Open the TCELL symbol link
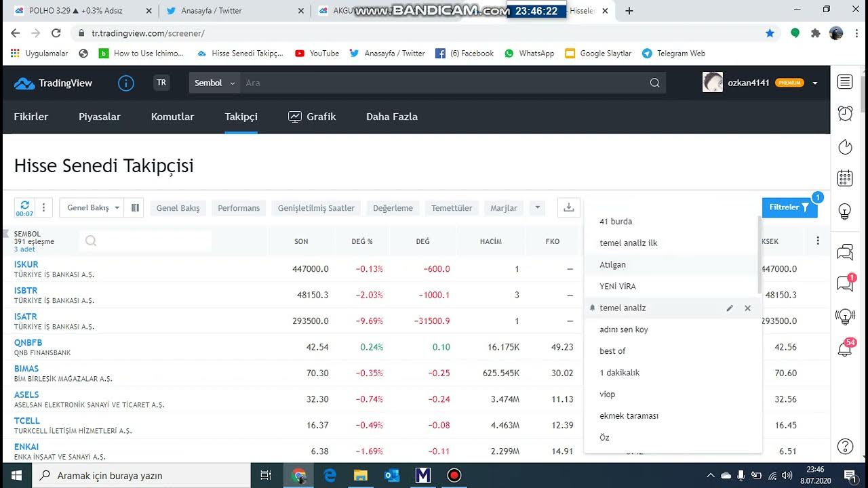This screenshot has height=488, width=868. (x=27, y=420)
